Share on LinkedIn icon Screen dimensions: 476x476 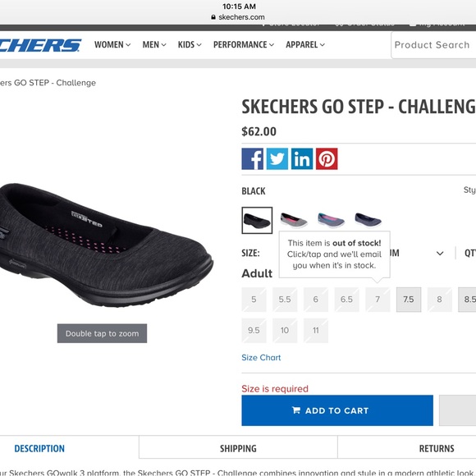302,158
